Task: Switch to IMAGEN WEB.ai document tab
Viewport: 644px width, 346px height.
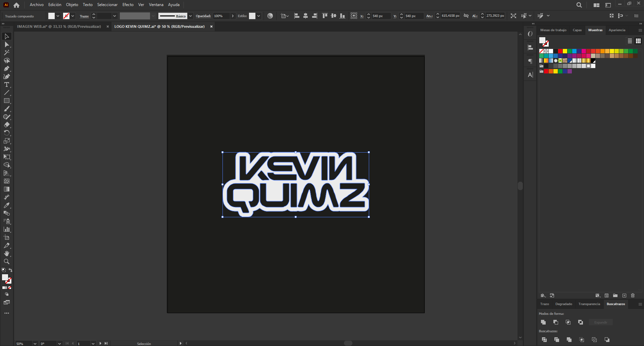Action: coord(59,26)
